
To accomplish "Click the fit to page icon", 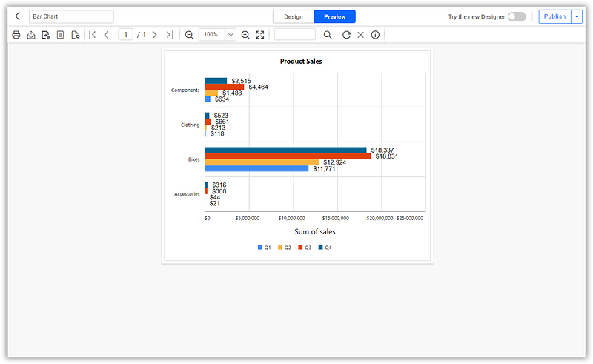I will coord(260,35).
